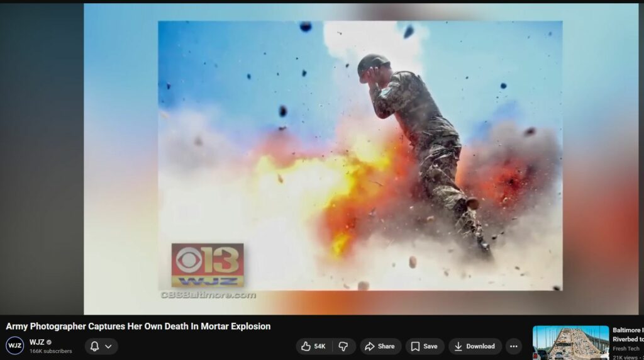Click the CBS 13 WJZ logo in video
This screenshot has height=360, width=644.
208,265
